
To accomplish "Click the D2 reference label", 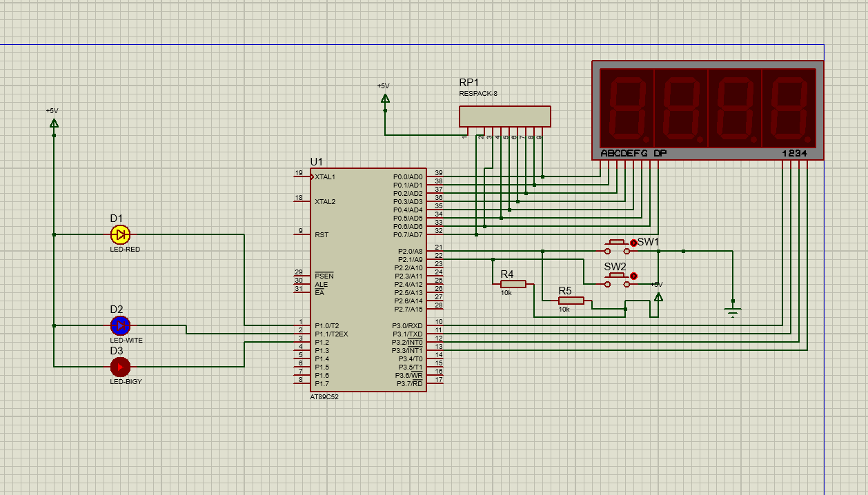I will pyautogui.click(x=116, y=310).
